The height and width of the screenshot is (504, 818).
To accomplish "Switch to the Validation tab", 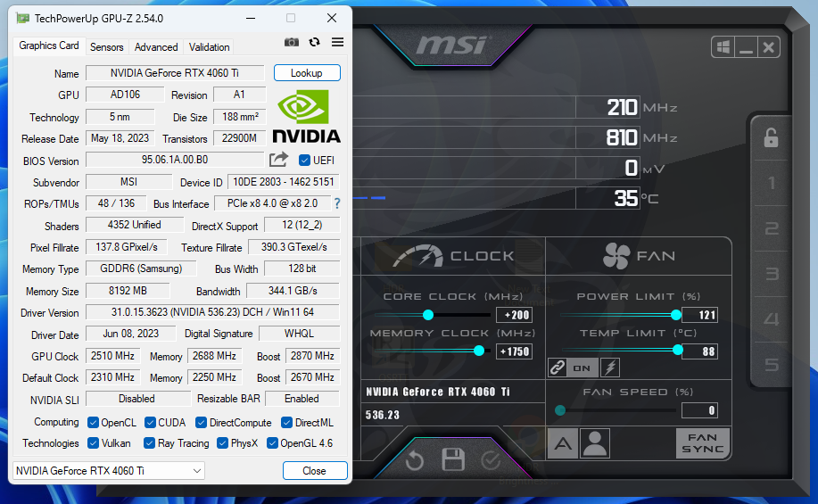I will (209, 47).
